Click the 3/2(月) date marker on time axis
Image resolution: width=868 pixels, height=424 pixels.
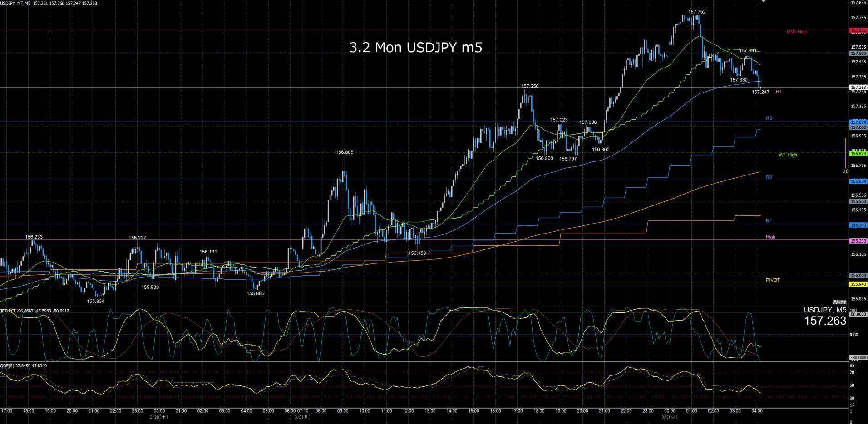(302, 417)
